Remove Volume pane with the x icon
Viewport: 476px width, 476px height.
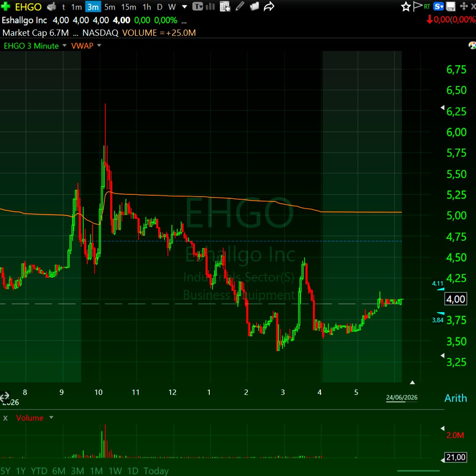(x=5, y=418)
